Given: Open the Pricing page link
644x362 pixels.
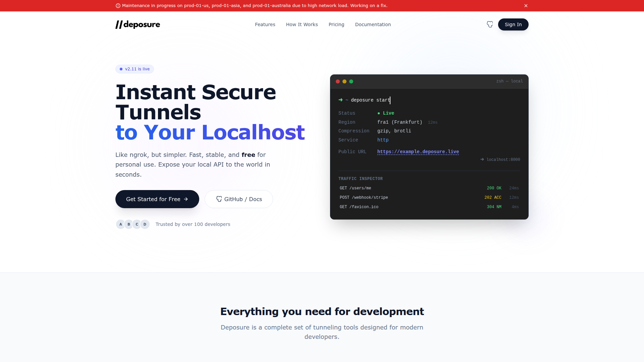Looking at the screenshot, I should 336,24.
